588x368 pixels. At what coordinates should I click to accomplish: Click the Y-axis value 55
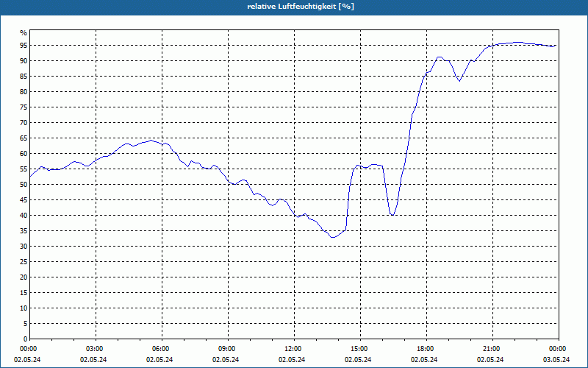pyautogui.click(x=24, y=169)
